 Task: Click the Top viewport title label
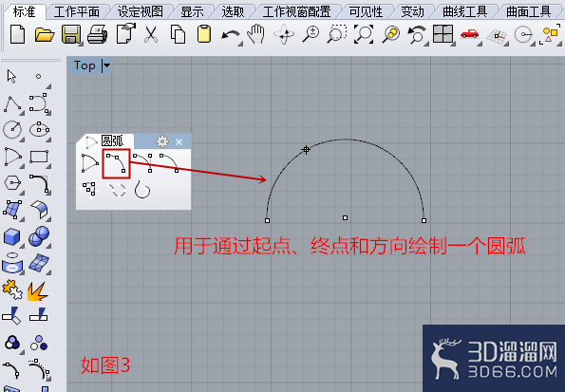(x=85, y=65)
